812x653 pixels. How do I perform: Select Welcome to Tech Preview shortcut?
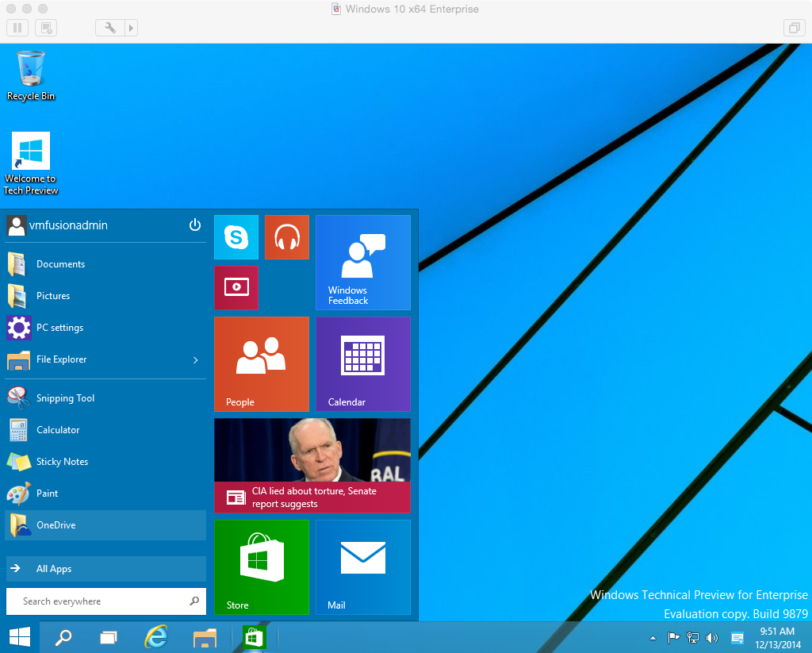click(31, 163)
